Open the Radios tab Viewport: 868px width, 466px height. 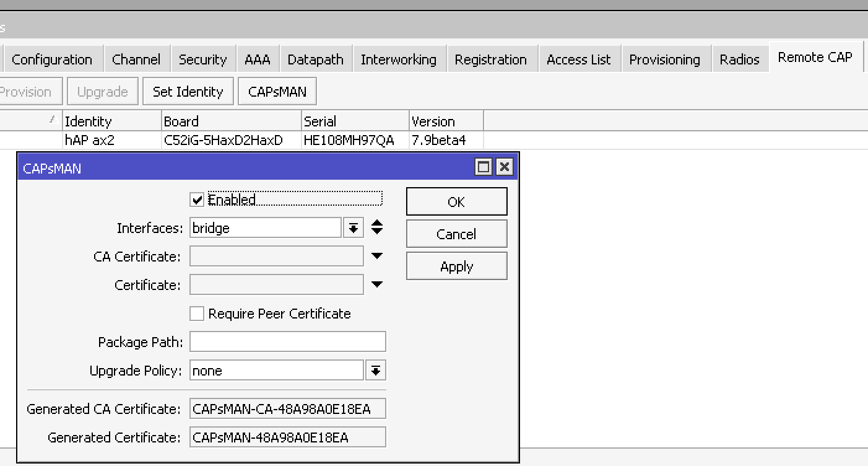click(x=739, y=59)
